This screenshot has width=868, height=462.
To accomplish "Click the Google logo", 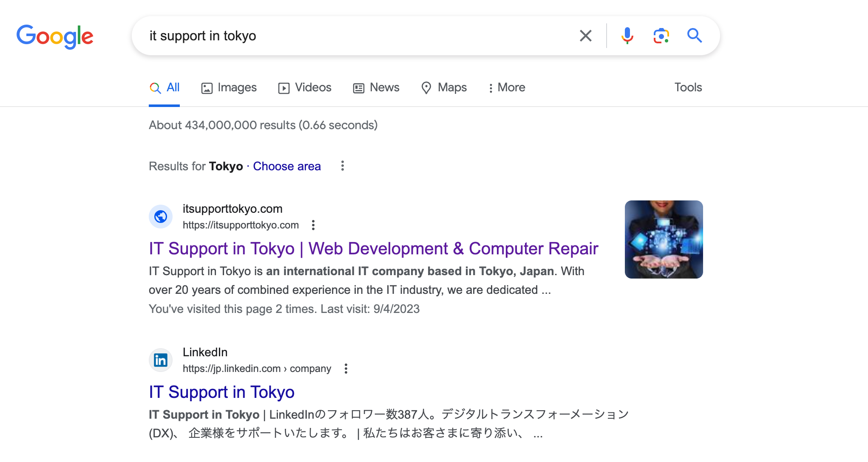I will tap(55, 37).
